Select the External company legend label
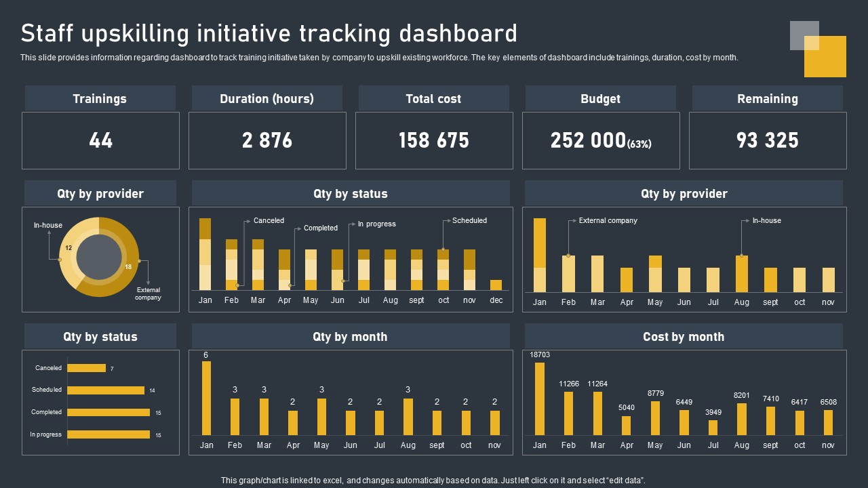 pos(608,220)
